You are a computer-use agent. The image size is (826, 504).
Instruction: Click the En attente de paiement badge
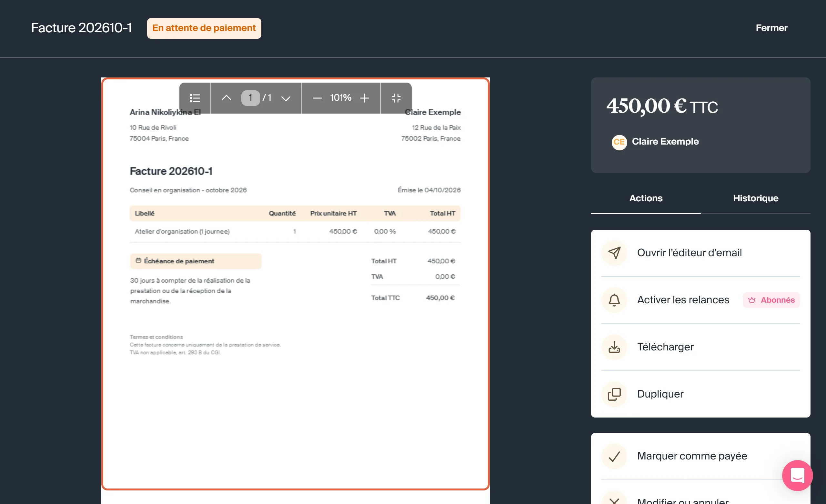[204, 28]
